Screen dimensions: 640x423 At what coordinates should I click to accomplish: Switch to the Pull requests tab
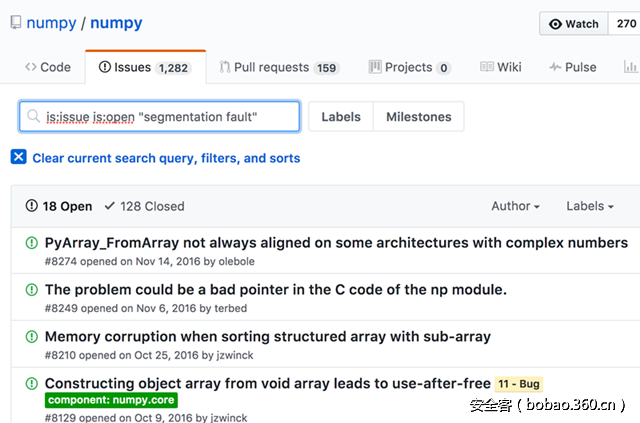click(x=279, y=67)
